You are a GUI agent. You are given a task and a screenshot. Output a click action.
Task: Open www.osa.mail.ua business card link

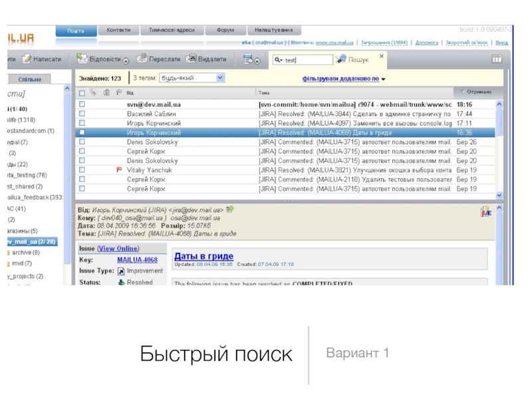334,43
